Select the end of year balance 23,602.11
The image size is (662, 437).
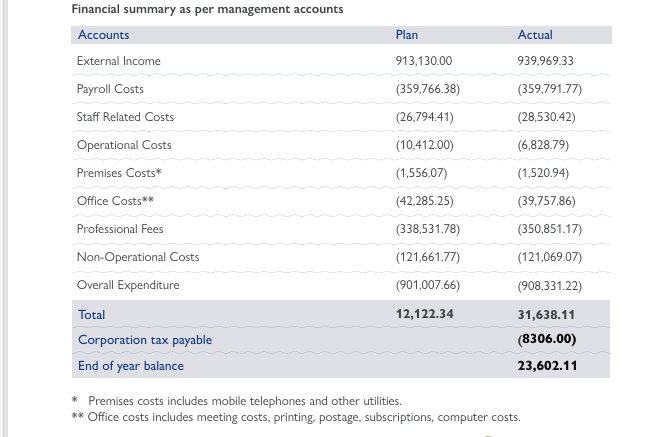[x=547, y=366]
